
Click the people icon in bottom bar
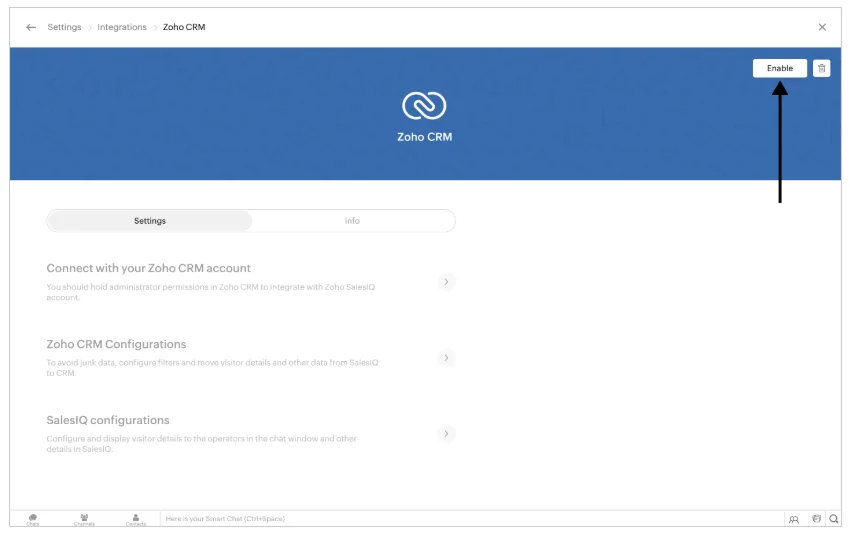(x=794, y=519)
